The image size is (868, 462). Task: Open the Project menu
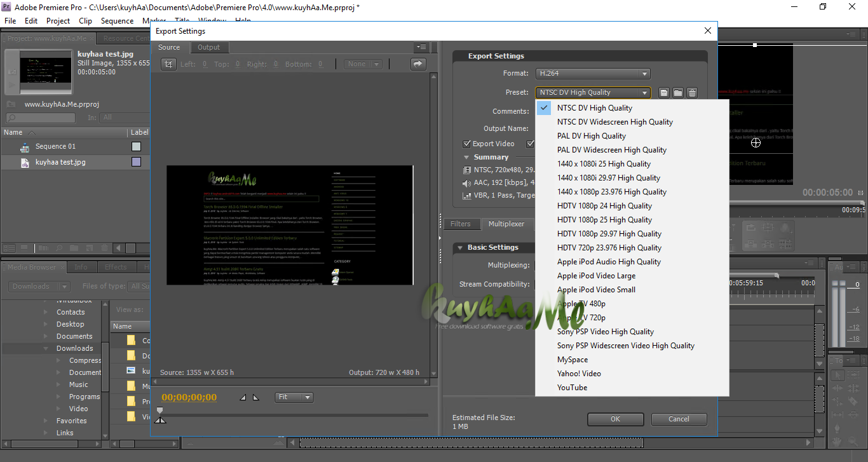(x=58, y=21)
